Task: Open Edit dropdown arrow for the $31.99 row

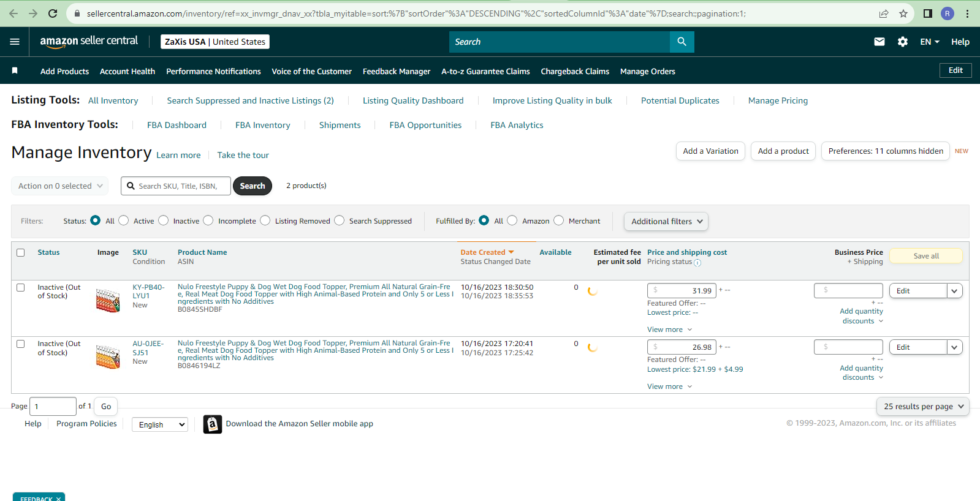Action: [955, 291]
